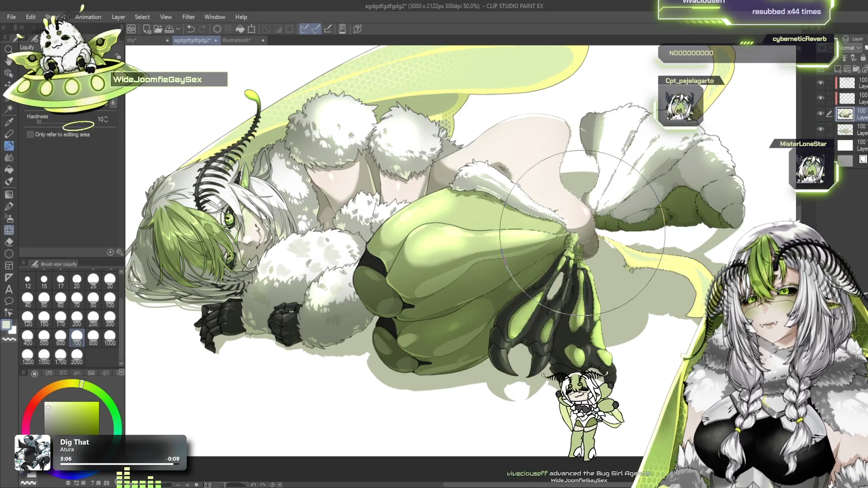Open the CLIP STUDIO launcher icon

tap(131, 29)
